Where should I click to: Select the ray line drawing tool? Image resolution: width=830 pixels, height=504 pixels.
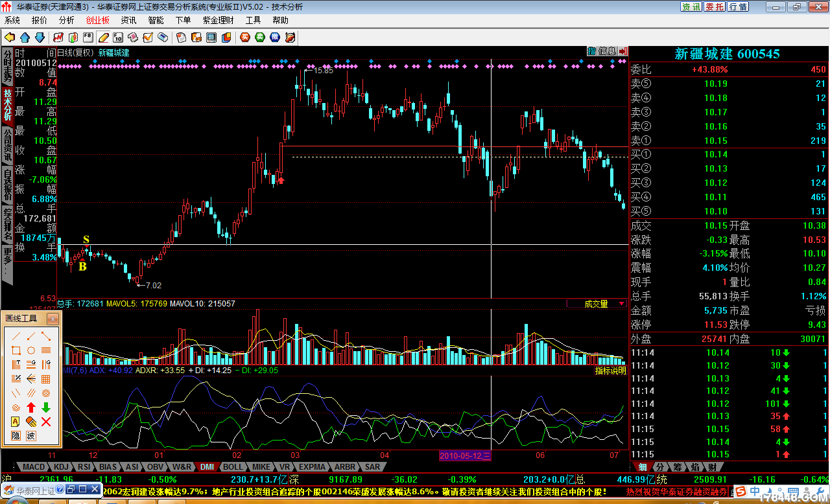coord(31,336)
